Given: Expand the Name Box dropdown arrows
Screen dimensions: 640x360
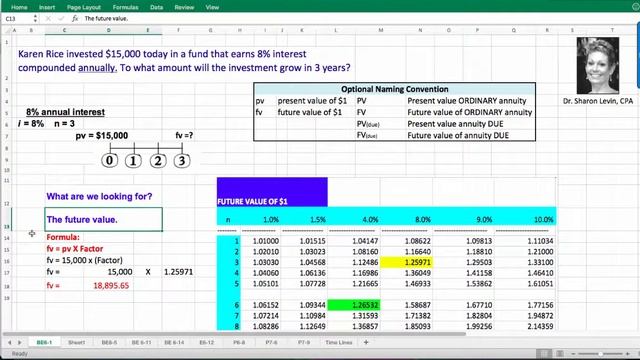Looking at the screenshot, I should [36, 18].
